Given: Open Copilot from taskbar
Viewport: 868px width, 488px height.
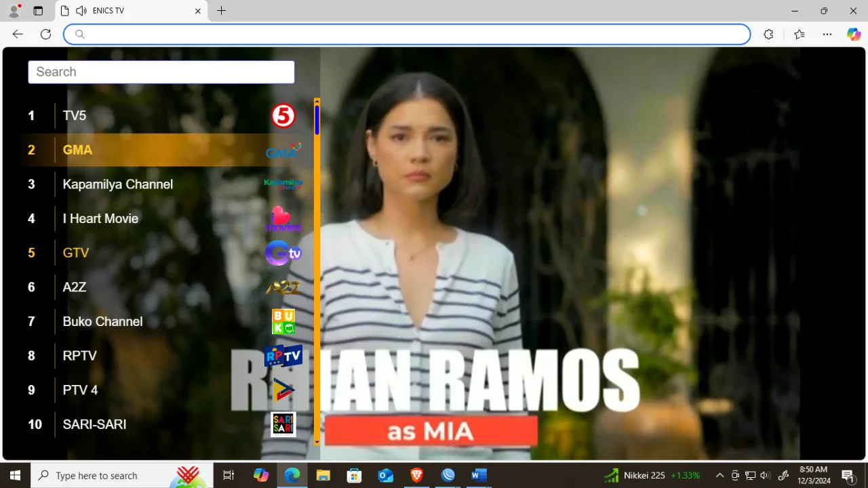Looking at the screenshot, I should click(261, 475).
